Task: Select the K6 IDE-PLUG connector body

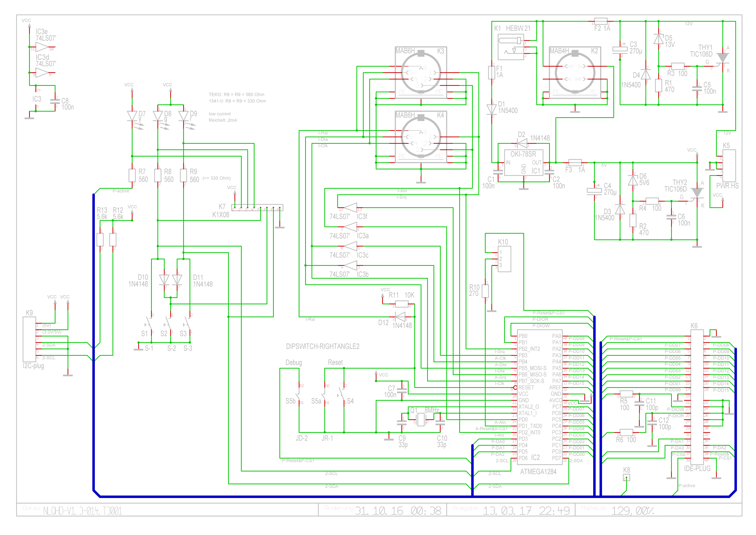Action: pyautogui.click(x=697, y=397)
